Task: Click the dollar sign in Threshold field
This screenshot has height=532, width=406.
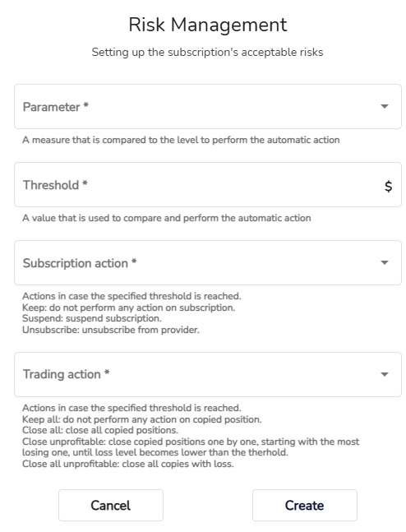Action: (x=389, y=186)
